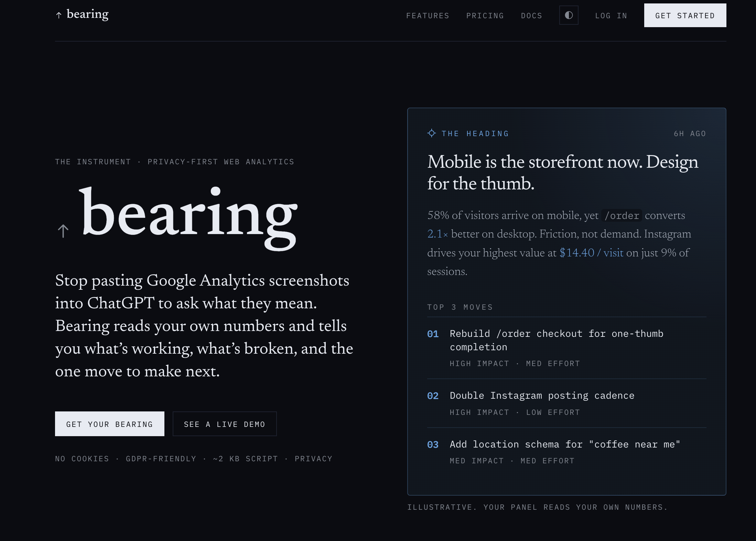Click the large bearing hero title
Image resolution: width=756 pixels, height=541 pixels.
tap(188, 218)
